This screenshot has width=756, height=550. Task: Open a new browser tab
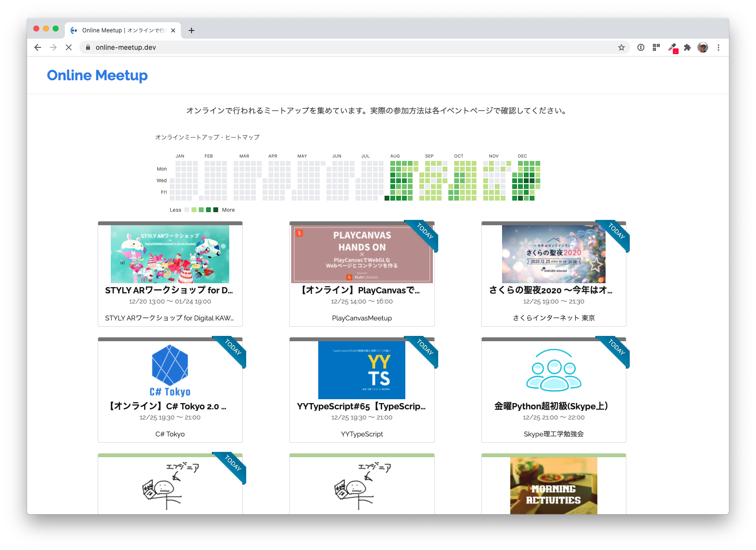point(192,30)
